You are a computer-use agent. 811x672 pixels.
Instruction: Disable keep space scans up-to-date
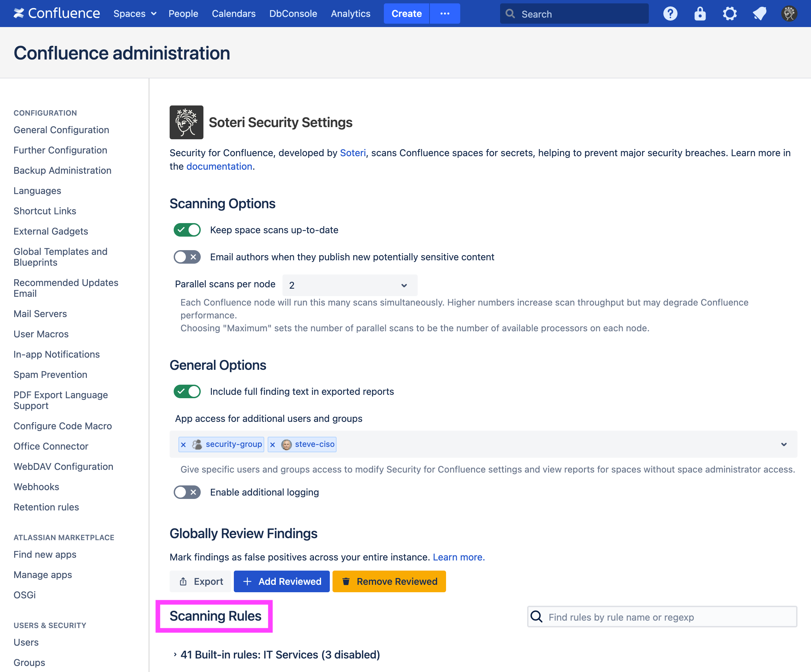187,230
